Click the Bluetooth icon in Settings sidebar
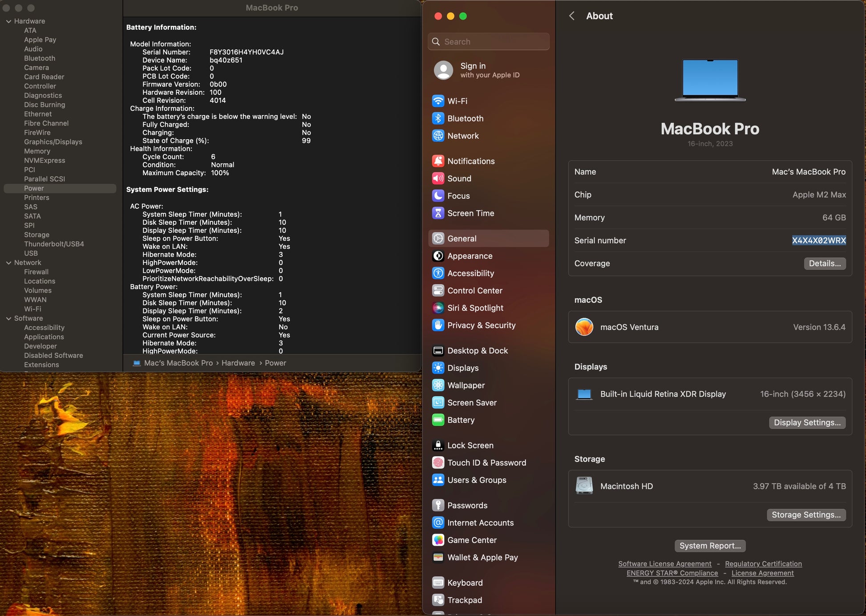The width and height of the screenshot is (866, 616). [438, 118]
